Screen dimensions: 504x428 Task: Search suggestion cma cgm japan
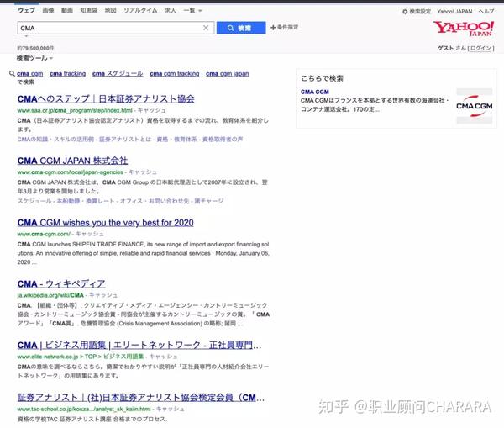click(x=228, y=74)
